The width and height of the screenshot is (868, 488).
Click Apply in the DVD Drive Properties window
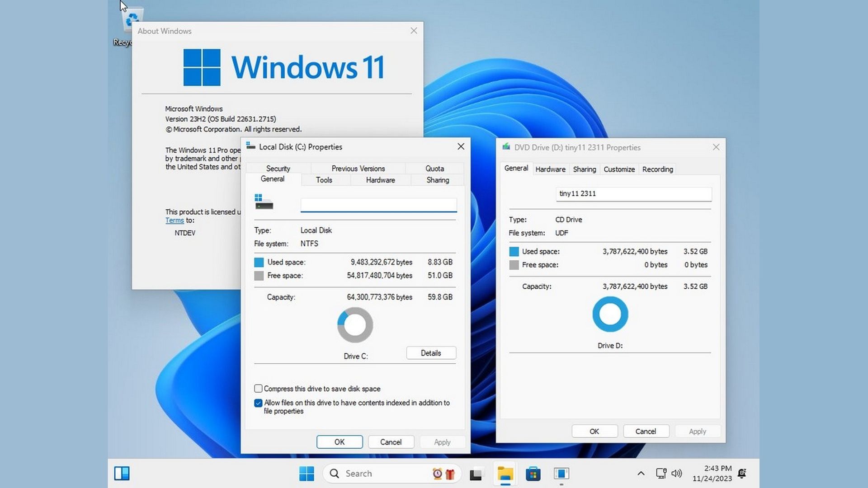pos(698,431)
